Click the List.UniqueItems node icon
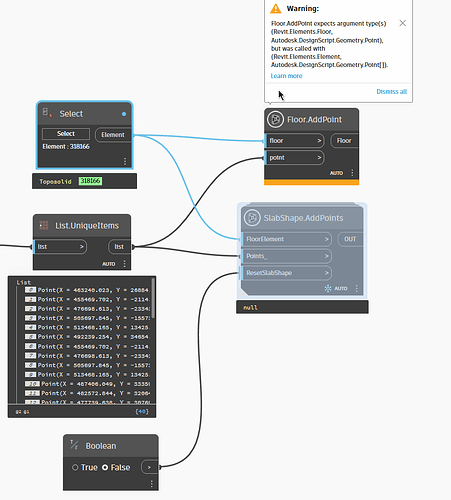 point(44,225)
